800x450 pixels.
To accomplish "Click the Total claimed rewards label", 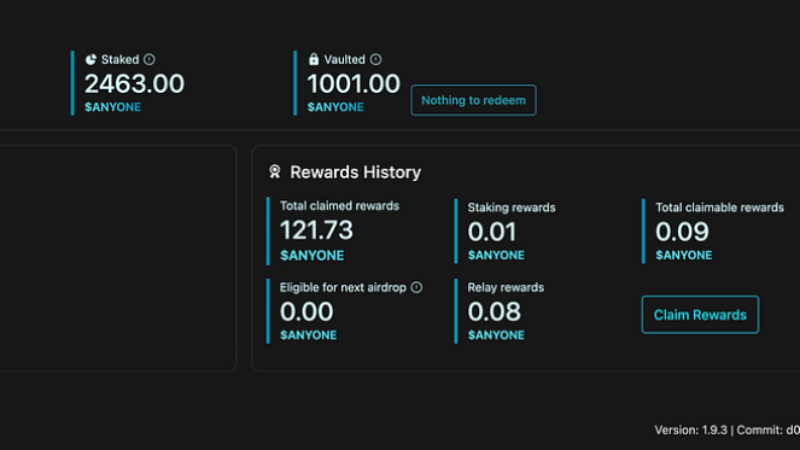I will click(339, 206).
